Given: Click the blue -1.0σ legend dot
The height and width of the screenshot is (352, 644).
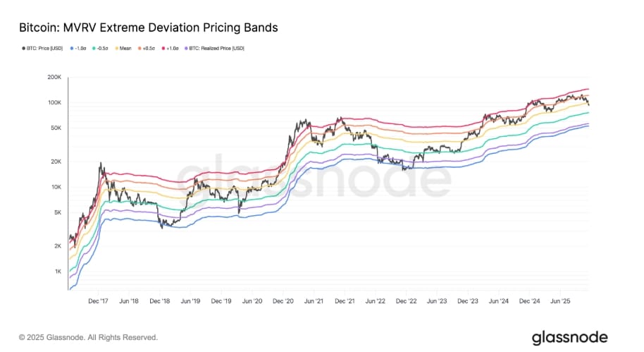Looking at the screenshot, I should click(x=72, y=49).
